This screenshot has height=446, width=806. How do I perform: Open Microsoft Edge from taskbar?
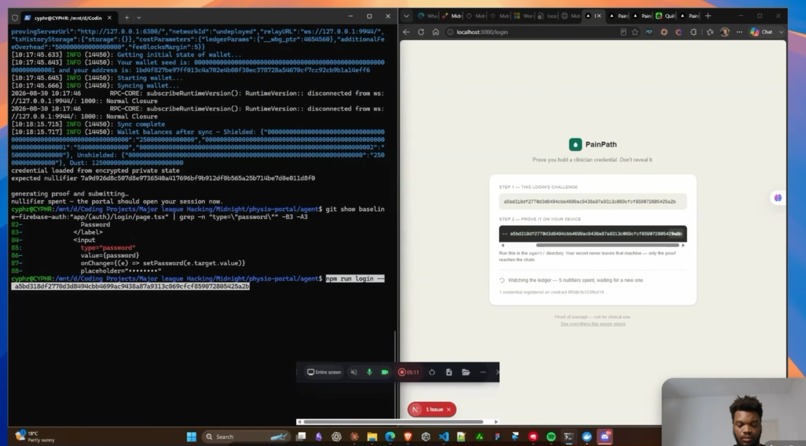click(390, 437)
